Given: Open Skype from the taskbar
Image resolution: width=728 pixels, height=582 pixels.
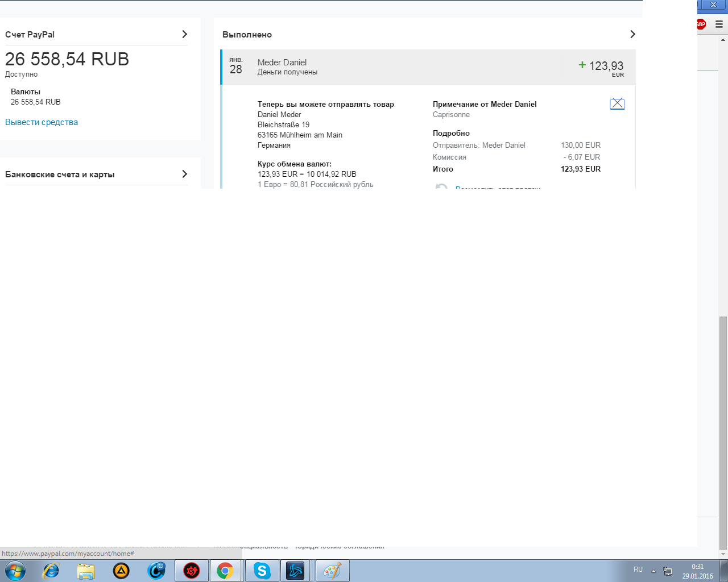Looking at the screenshot, I should [x=262, y=571].
